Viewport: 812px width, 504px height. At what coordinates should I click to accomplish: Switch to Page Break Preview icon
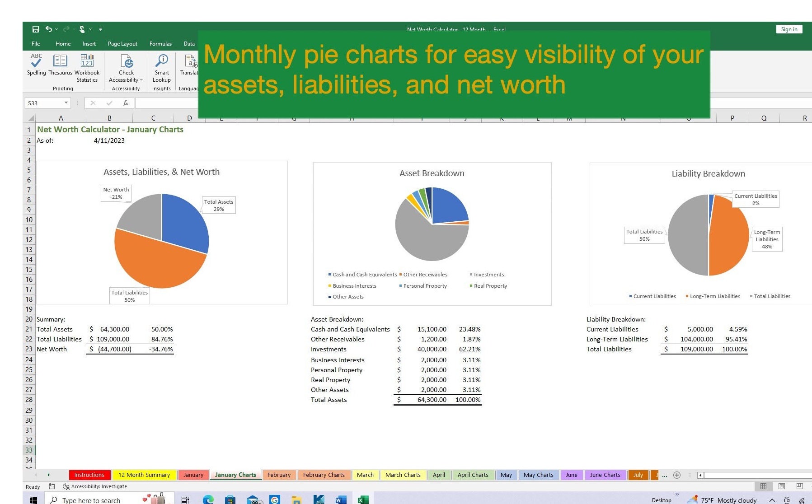(799, 486)
